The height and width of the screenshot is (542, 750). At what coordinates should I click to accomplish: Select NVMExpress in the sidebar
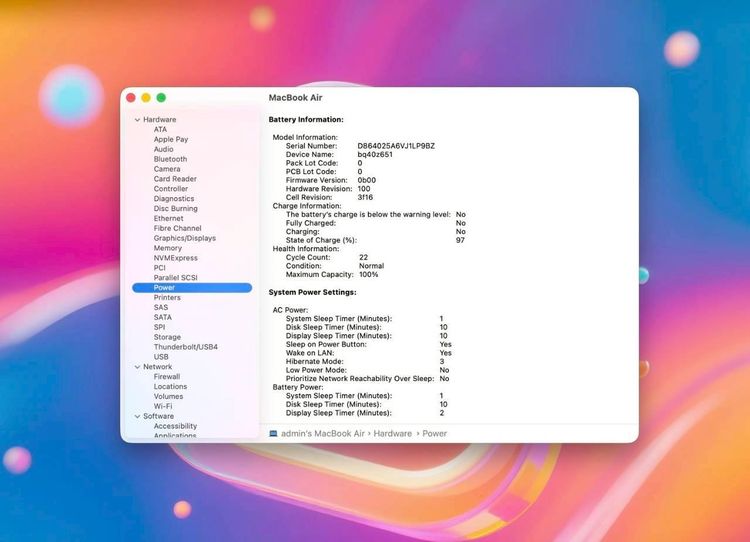point(176,258)
